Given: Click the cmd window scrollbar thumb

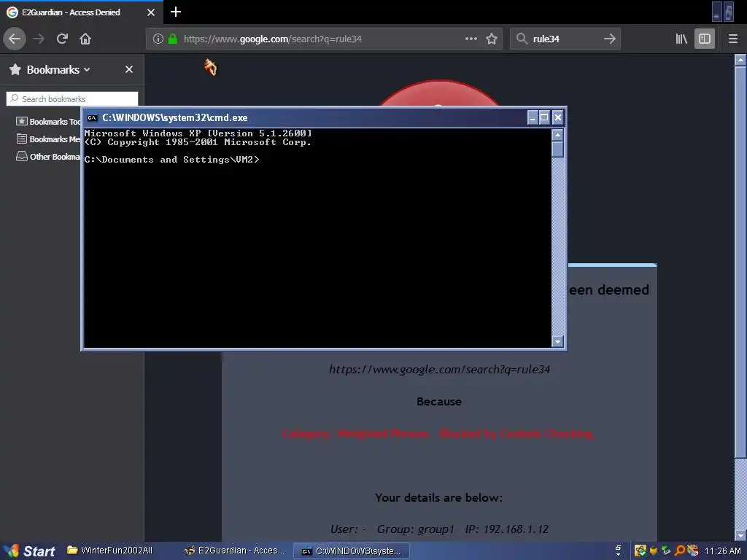Looking at the screenshot, I should coord(557,149).
